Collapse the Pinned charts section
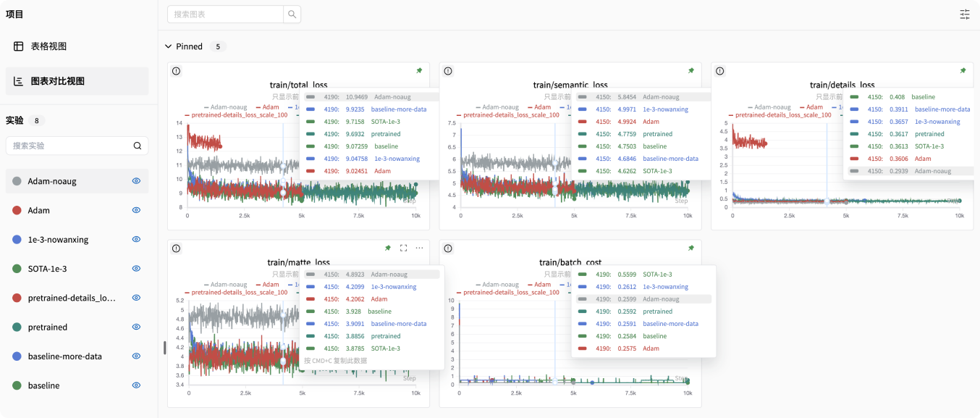 coord(168,46)
